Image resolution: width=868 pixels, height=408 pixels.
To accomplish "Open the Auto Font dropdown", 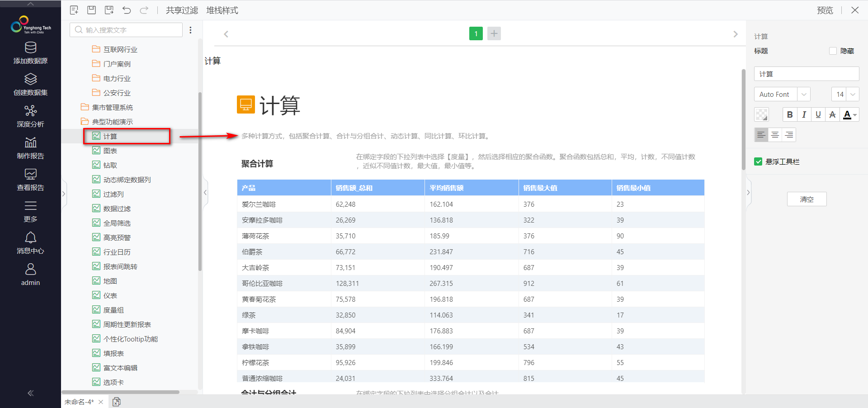I will [782, 94].
